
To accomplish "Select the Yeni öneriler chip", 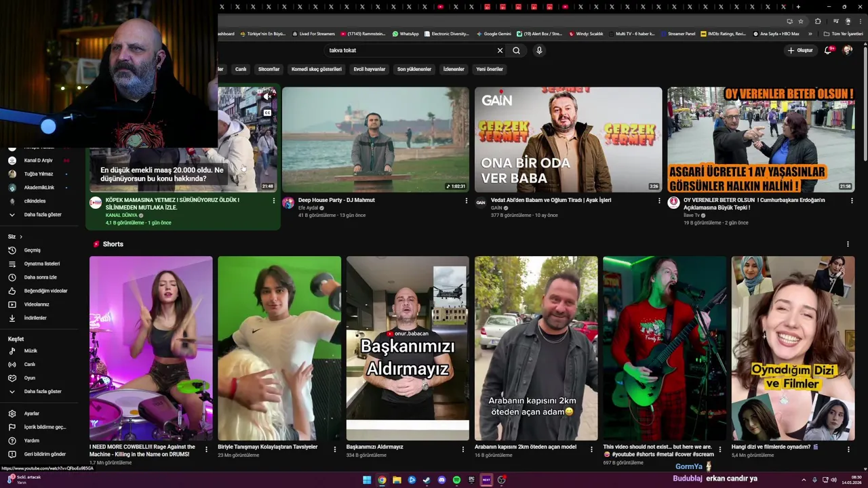I will pos(490,69).
